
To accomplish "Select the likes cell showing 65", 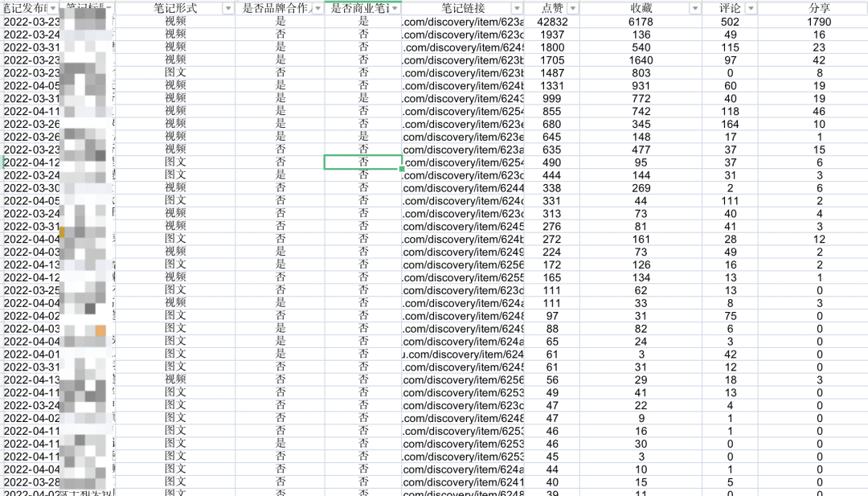I will click(552, 341).
